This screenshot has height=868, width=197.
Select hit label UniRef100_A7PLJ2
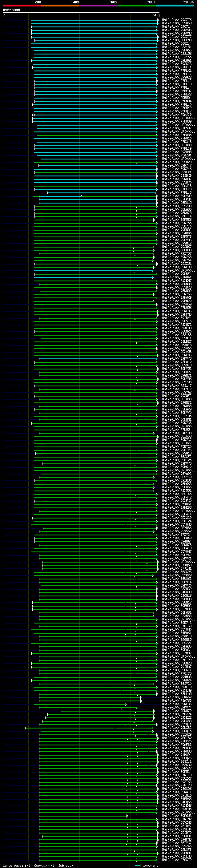click(x=177, y=81)
